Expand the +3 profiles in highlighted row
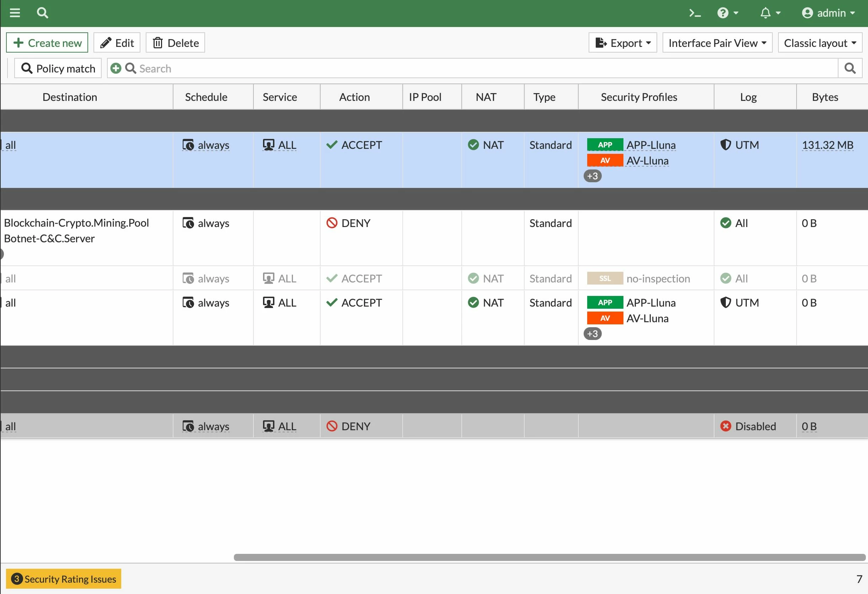 [593, 176]
